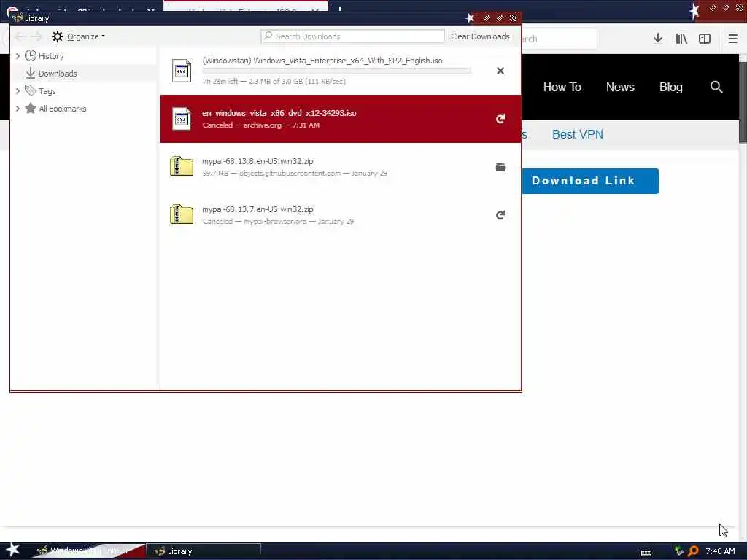Select All Bookmarks label in sidebar

(x=63, y=109)
